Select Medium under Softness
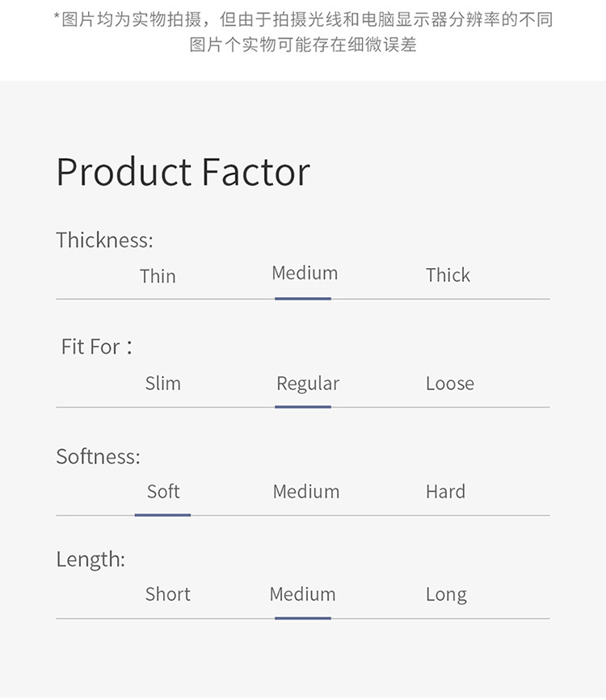This screenshot has width=606, height=700. (x=306, y=491)
